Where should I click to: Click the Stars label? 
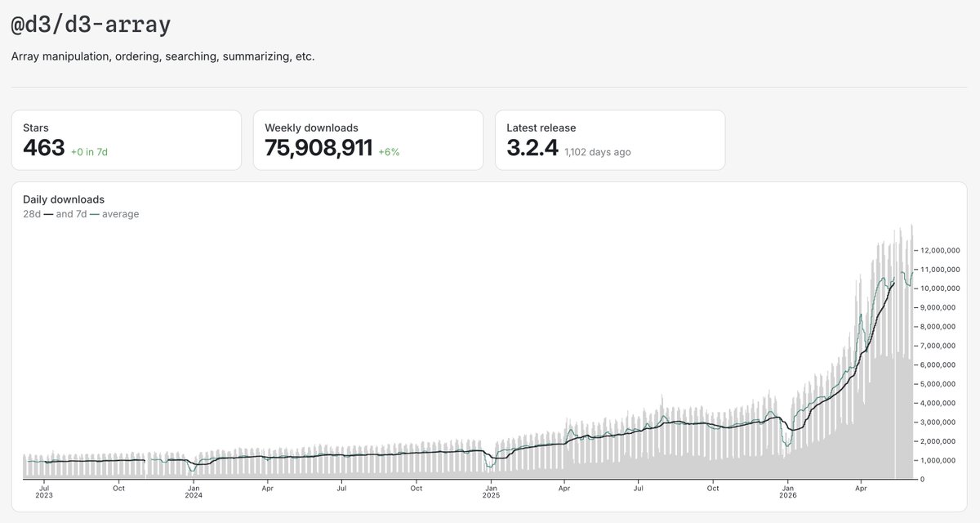pos(36,128)
